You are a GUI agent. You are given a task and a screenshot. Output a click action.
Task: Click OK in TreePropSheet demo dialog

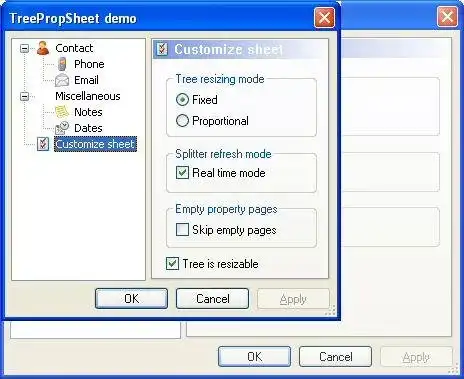tap(131, 299)
